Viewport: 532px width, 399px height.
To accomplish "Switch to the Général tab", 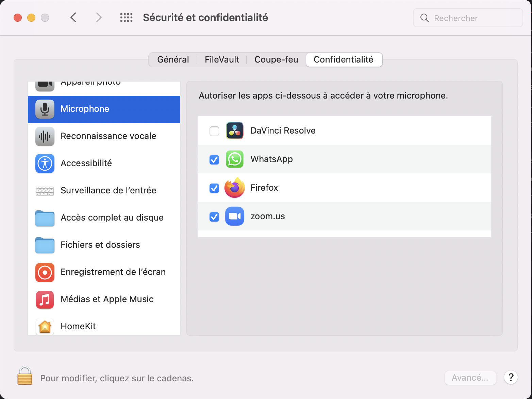I will (173, 59).
